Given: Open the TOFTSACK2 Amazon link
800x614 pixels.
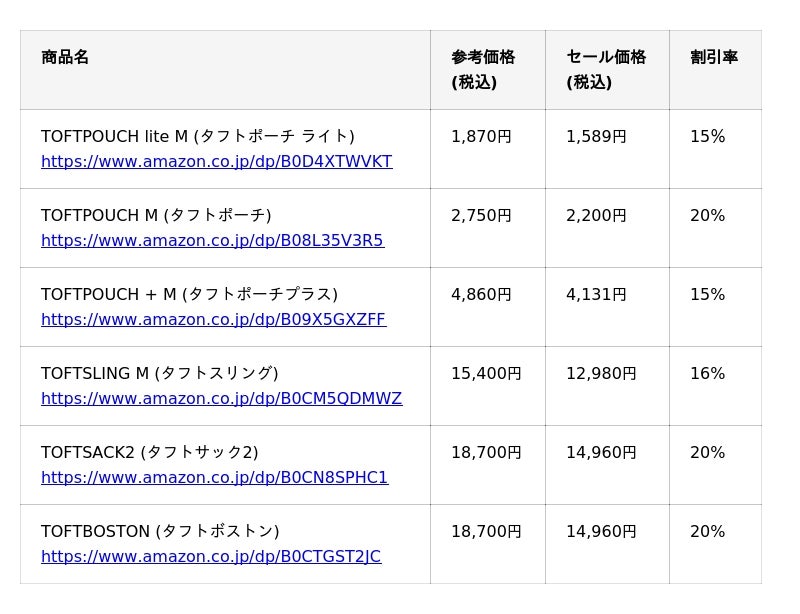Looking at the screenshot, I should click(x=214, y=478).
